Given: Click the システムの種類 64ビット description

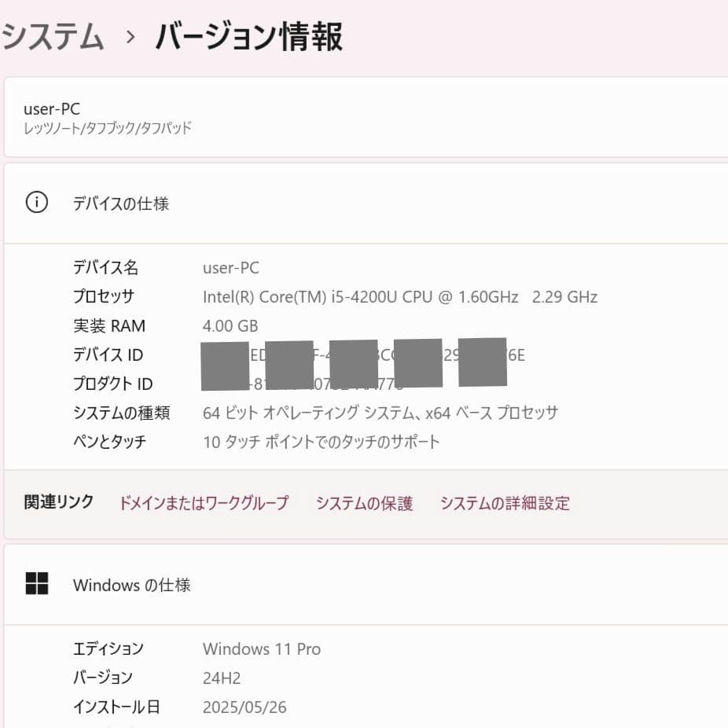Looking at the screenshot, I should pos(381,413).
